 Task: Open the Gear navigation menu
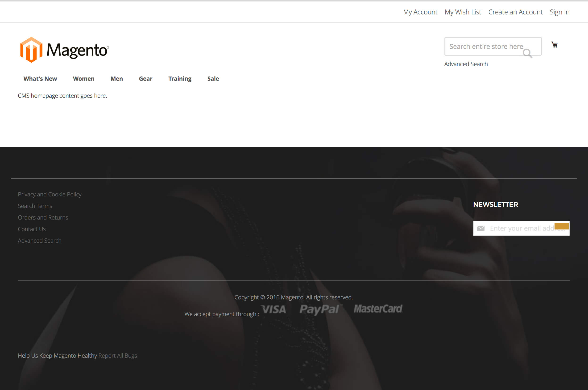pos(146,78)
